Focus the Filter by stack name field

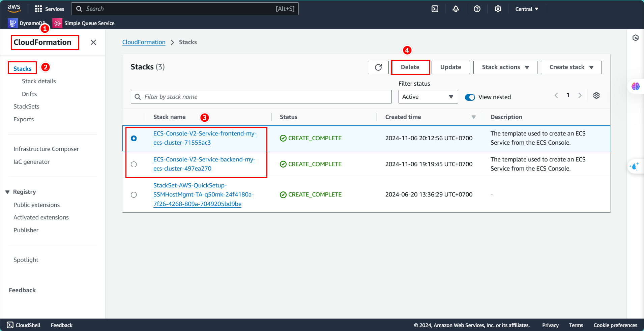(x=261, y=97)
